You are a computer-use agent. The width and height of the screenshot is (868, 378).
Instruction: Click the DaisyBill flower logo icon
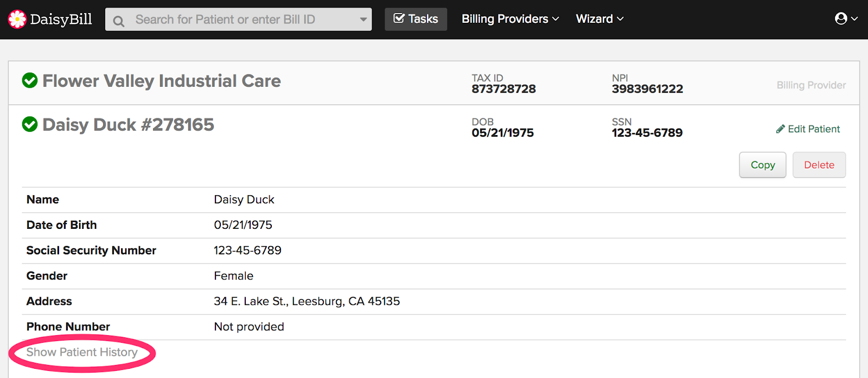point(17,20)
